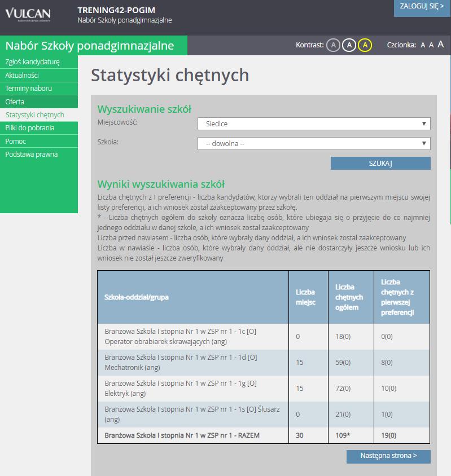Open Terminy naboru in the sidebar

[39, 89]
